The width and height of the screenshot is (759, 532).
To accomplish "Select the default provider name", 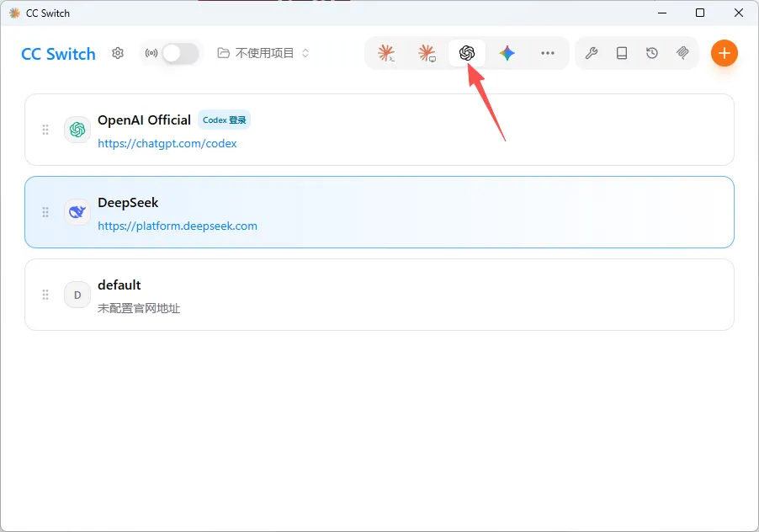I will tap(119, 285).
